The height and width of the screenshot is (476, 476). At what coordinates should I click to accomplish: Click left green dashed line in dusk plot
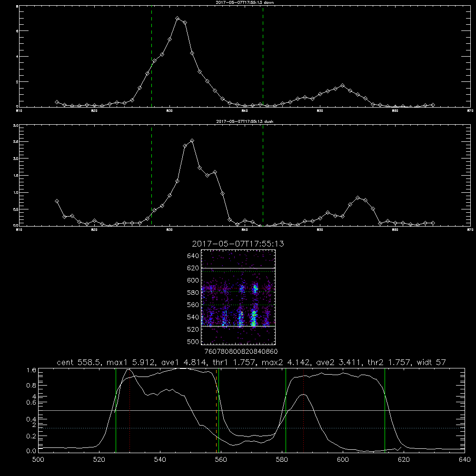click(151, 176)
